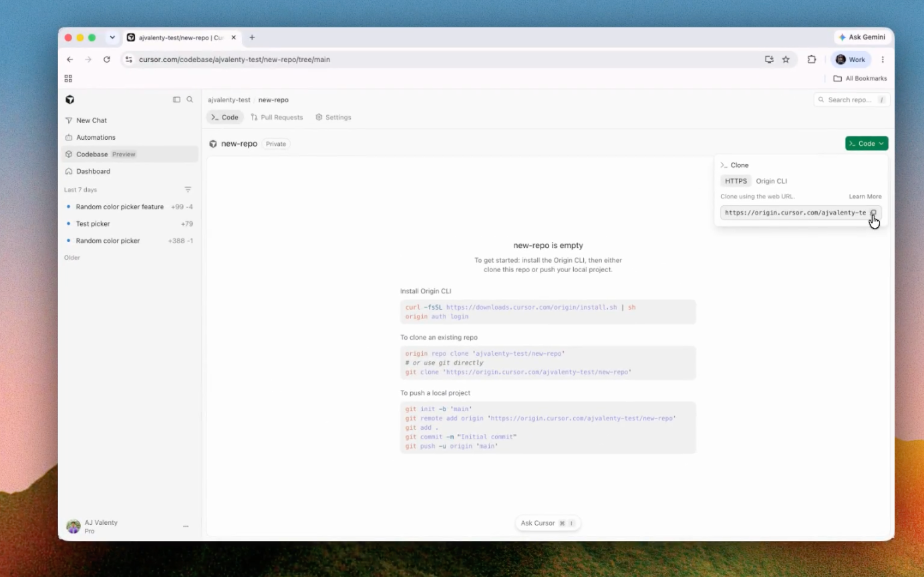924x577 pixels.
Task: Click the 'git init -b main' line
Action: (439, 409)
